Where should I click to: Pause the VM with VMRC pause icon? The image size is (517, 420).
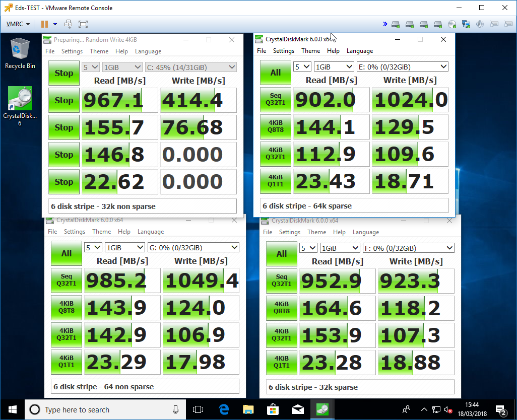(44, 24)
